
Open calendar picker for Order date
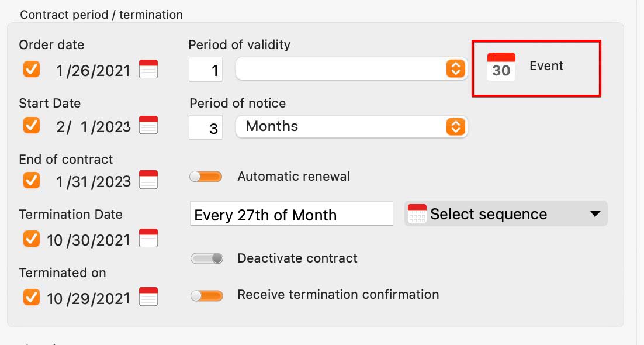coord(148,69)
